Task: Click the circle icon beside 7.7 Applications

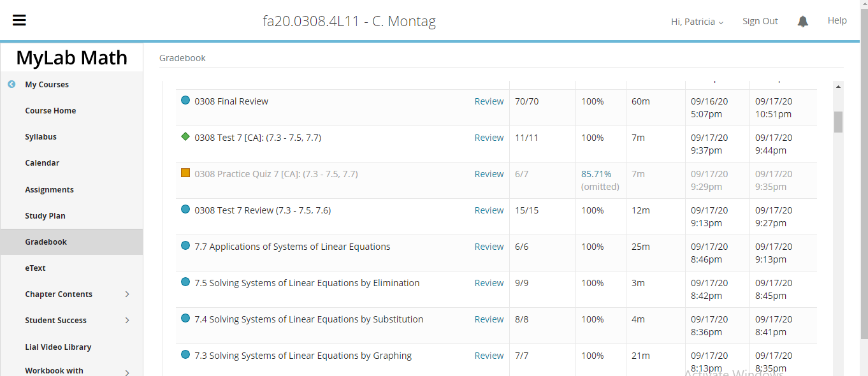Action: pos(185,245)
